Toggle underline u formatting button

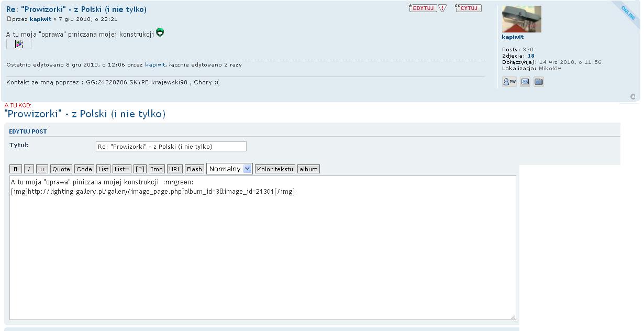(42, 169)
